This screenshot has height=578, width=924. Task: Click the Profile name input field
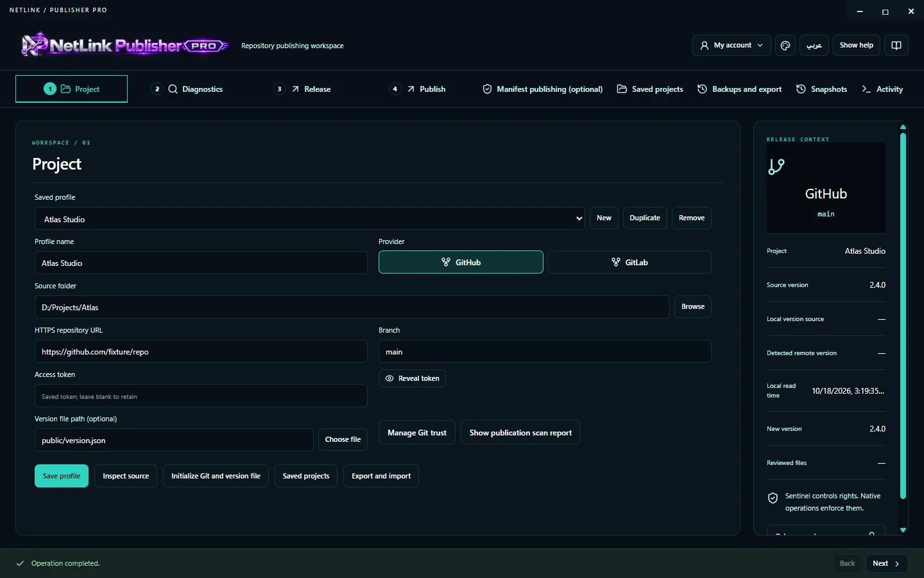coord(201,263)
